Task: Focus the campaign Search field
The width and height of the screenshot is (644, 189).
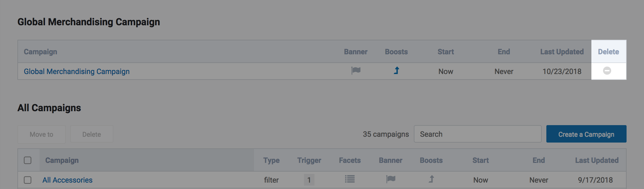Action: coord(477,134)
